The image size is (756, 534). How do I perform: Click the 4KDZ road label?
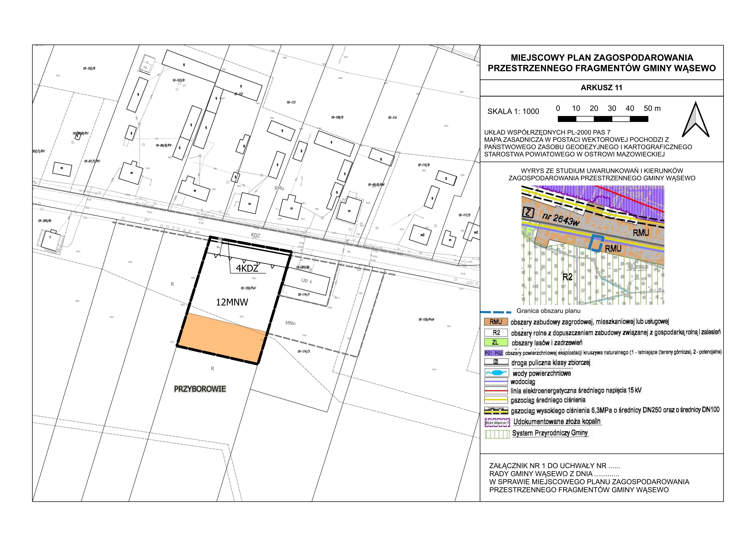click(247, 268)
